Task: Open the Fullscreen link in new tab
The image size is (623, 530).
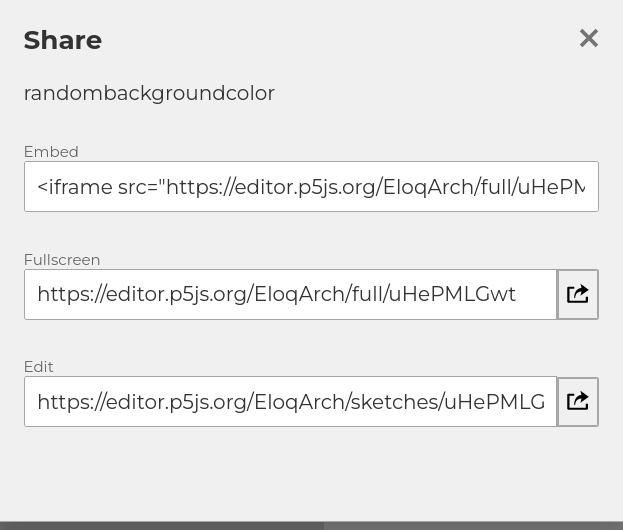Action: coord(578,294)
